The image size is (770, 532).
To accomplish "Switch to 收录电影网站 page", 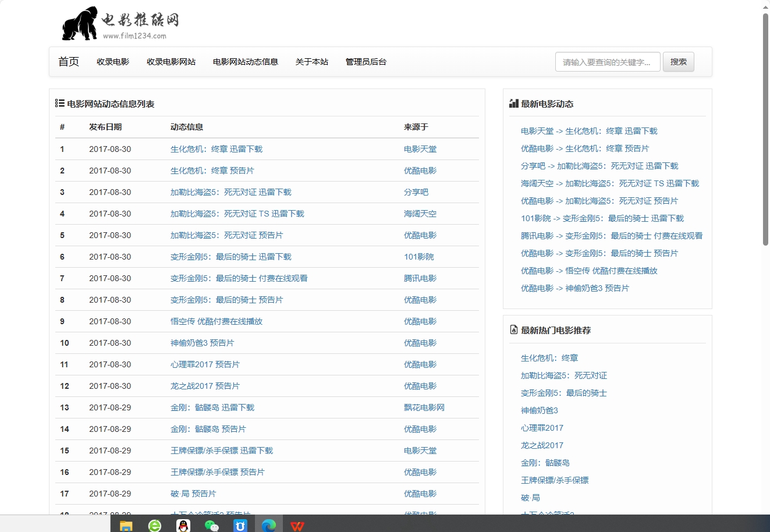I will [171, 61].
